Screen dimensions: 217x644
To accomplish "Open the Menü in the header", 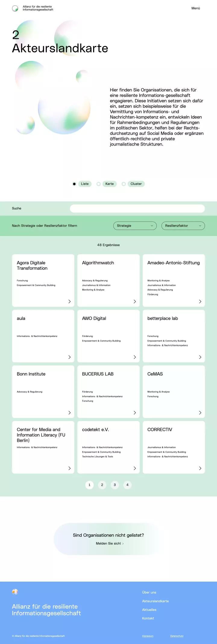I will click(x=196, y=8).
